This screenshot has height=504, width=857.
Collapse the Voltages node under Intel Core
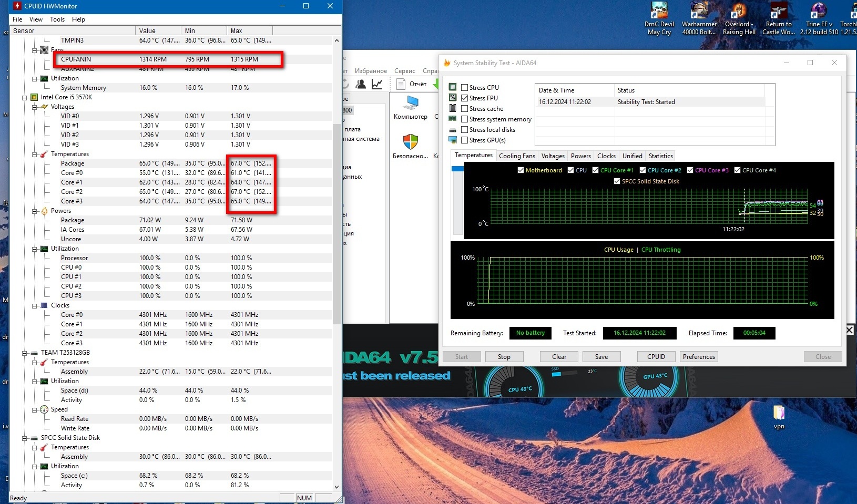pos(34,107)
